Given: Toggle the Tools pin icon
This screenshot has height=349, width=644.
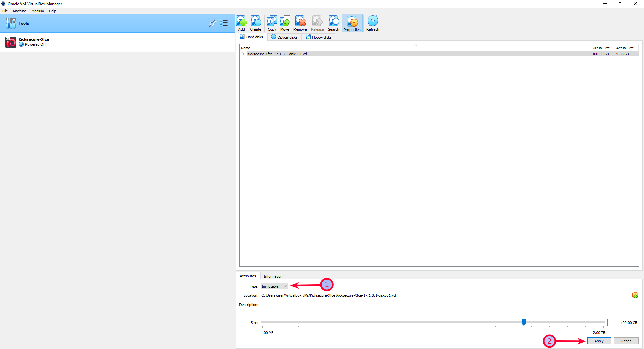Looking at the screenshot, I should 212,23.
